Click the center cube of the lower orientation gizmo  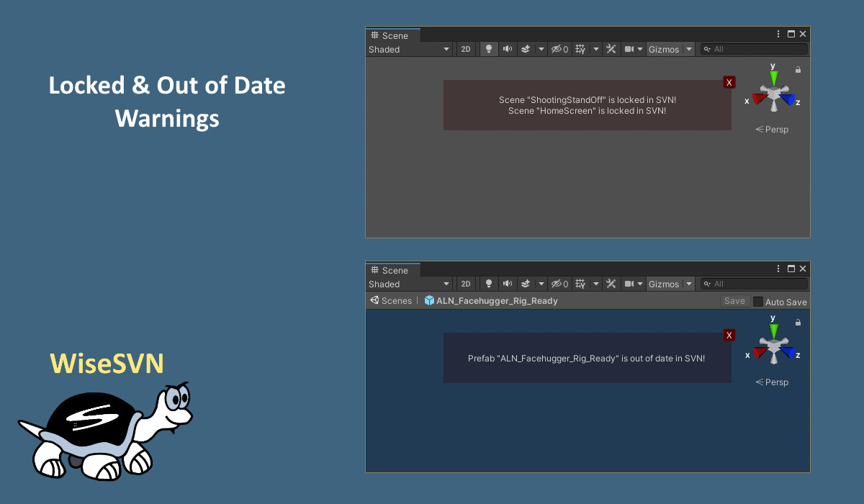[x=773, y=346]
